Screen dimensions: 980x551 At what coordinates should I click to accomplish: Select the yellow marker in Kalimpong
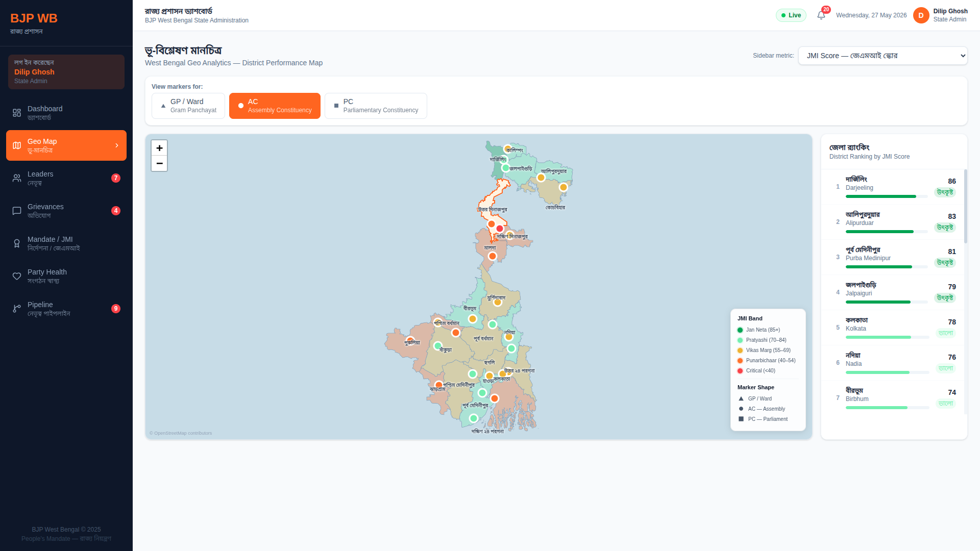click(x=507, y=148)
